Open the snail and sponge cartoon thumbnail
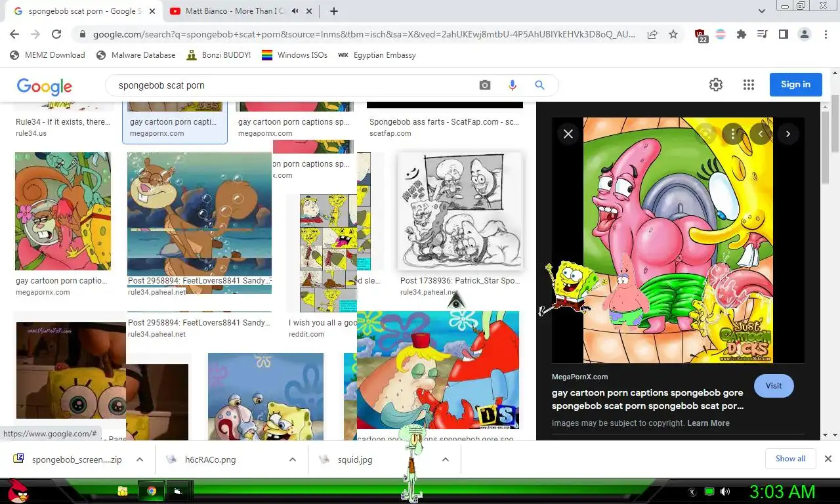 (266, 396)
